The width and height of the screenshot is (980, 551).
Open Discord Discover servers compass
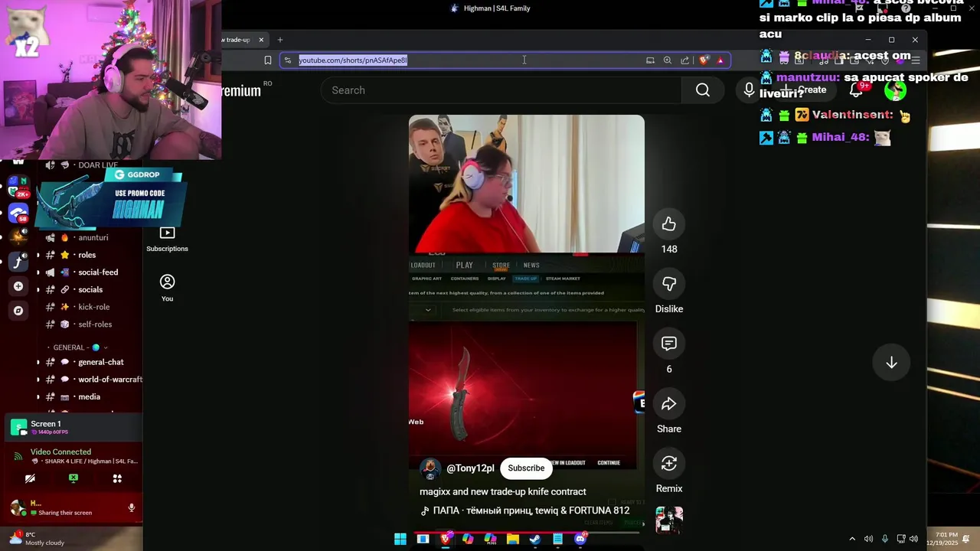(x=18, y=311)
